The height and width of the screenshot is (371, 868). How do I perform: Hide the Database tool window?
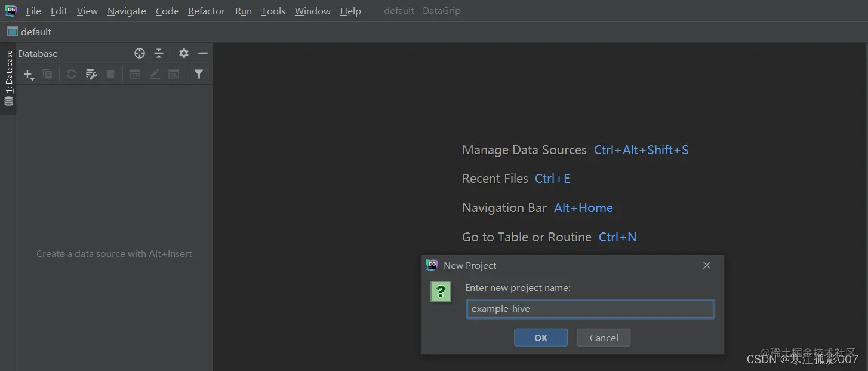[x=203, y=53]
